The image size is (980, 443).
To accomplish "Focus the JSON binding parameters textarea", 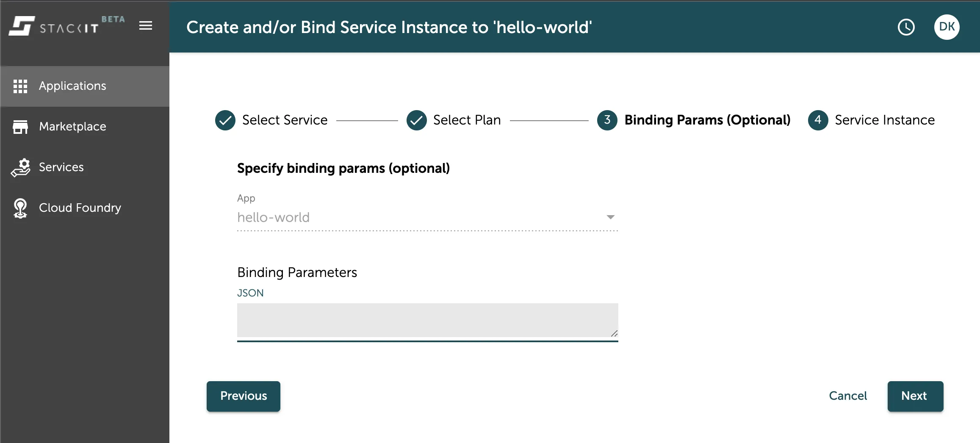I will pos(427,320).
